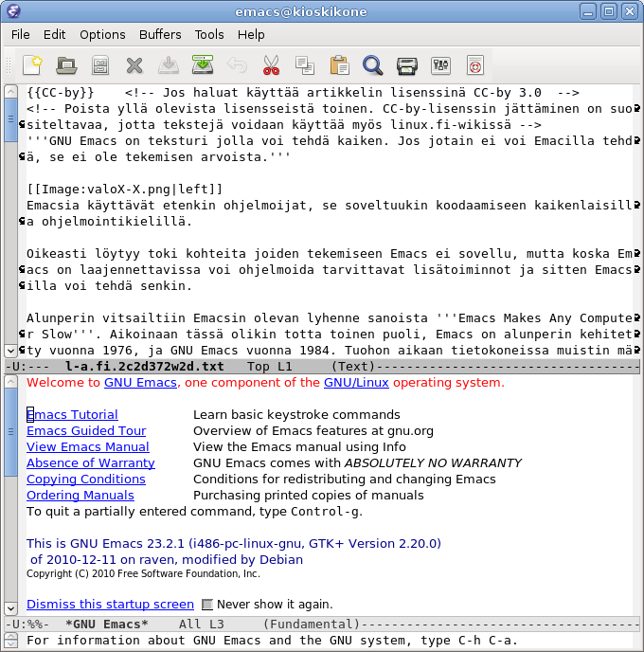Open the Options menu
The image size is (644, 652).
click(x=102, y=34)
